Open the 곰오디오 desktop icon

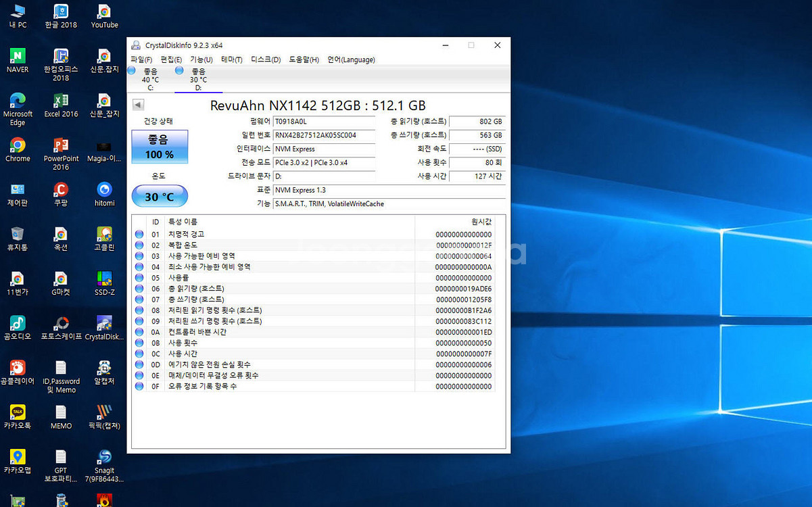click(x=18, y=328)
